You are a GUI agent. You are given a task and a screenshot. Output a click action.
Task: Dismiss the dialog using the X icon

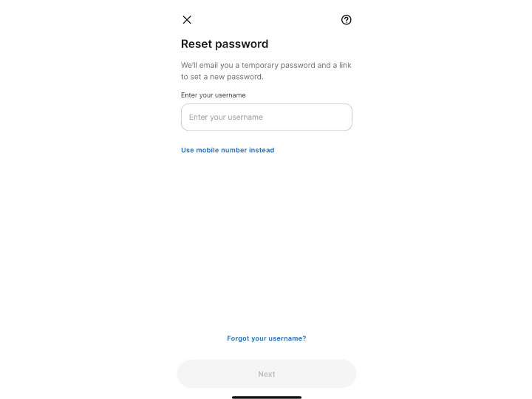tap(187, 20)
